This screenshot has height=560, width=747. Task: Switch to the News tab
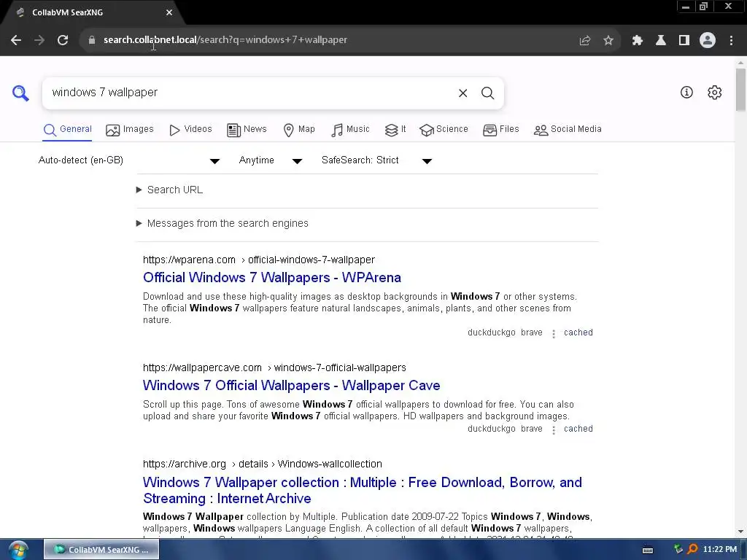point(247,130)
